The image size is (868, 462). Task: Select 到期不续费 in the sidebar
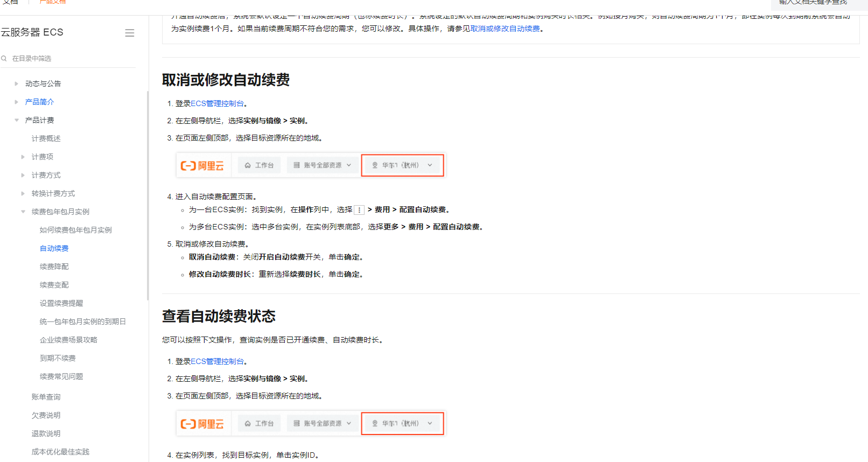(x=58, y=358)
